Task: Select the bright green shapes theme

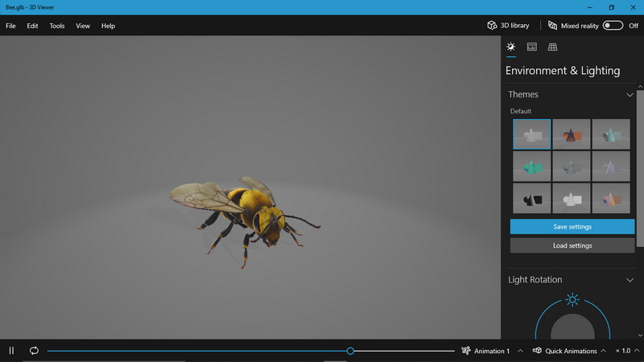Action: (532, 167)
